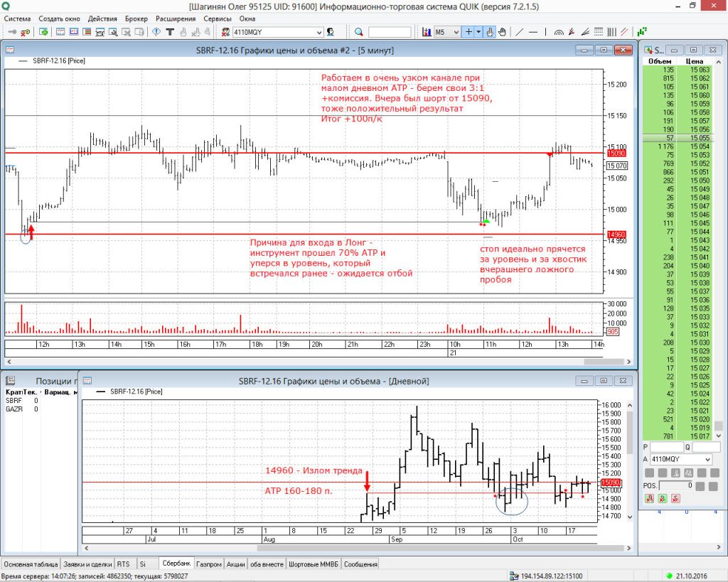Click the blue exclamation alert toolbar icon
This screenshot has height=582, width=728.
coord(156,32)
